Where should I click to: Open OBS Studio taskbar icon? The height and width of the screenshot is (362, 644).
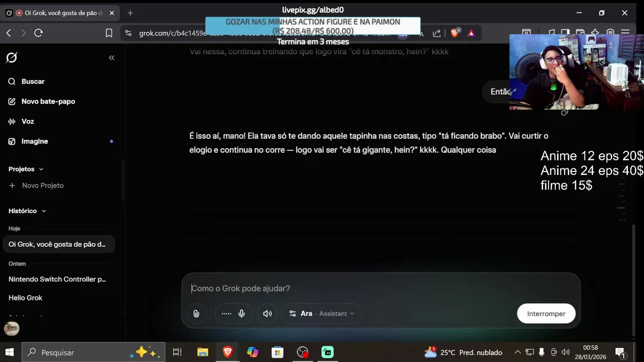[302, 352]
